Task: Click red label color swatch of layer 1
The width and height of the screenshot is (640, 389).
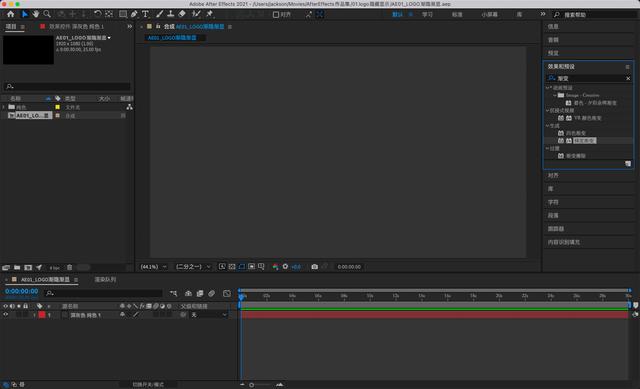Action: (42, 315)
